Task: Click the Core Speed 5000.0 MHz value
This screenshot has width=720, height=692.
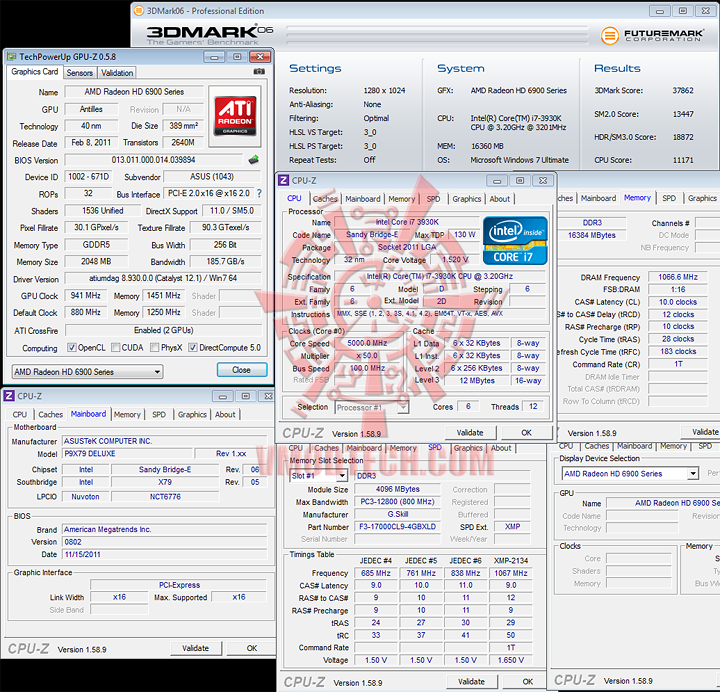Action: click(367, 343)
